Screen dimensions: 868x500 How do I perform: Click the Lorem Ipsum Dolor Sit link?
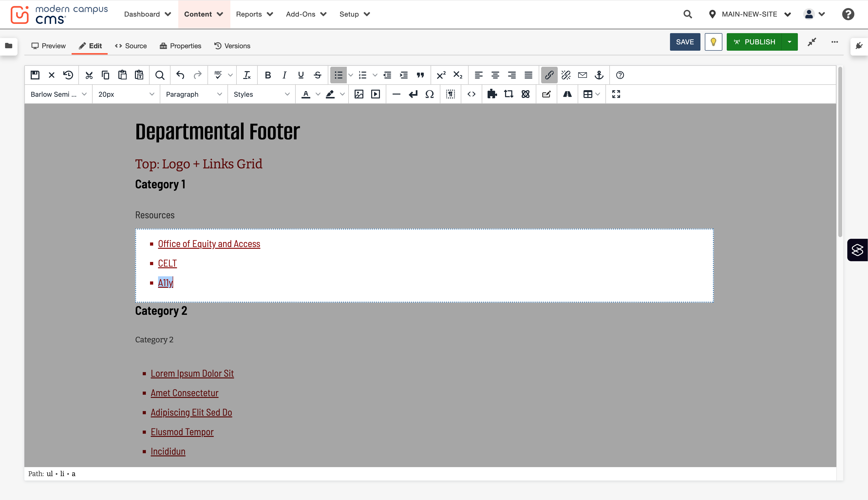click(192, 373)
